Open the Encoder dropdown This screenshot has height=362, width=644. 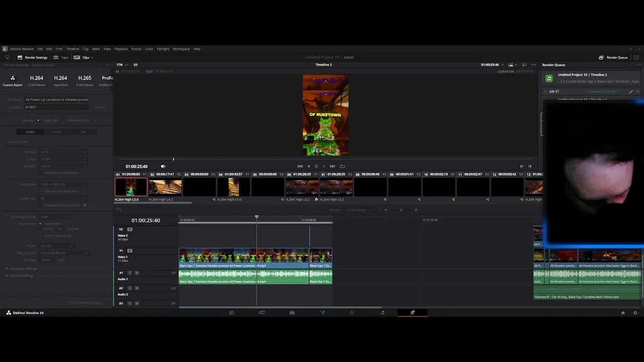pyautogui.click(x=63, y=166)
